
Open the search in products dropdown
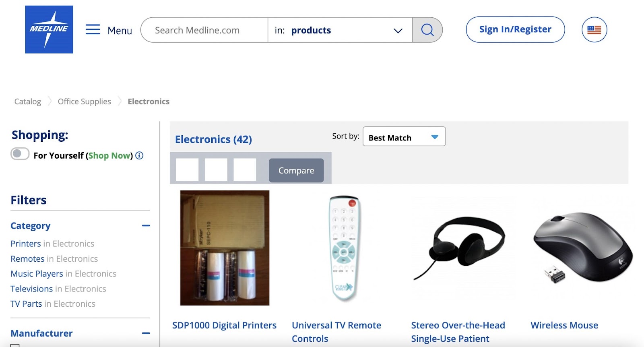(x=340, y=30)
